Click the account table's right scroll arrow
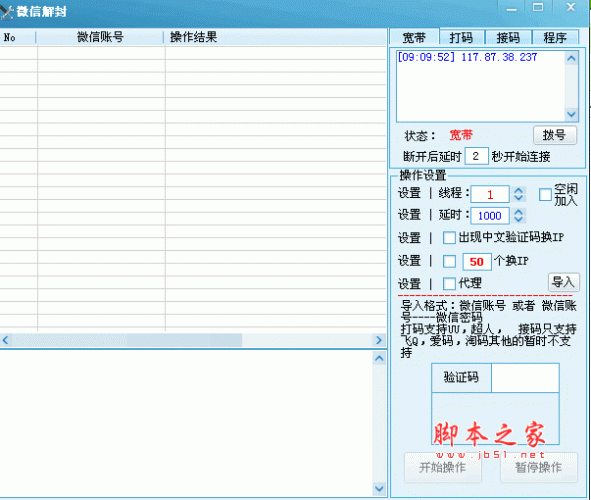591x500 pixels. [x=379, y=340]
